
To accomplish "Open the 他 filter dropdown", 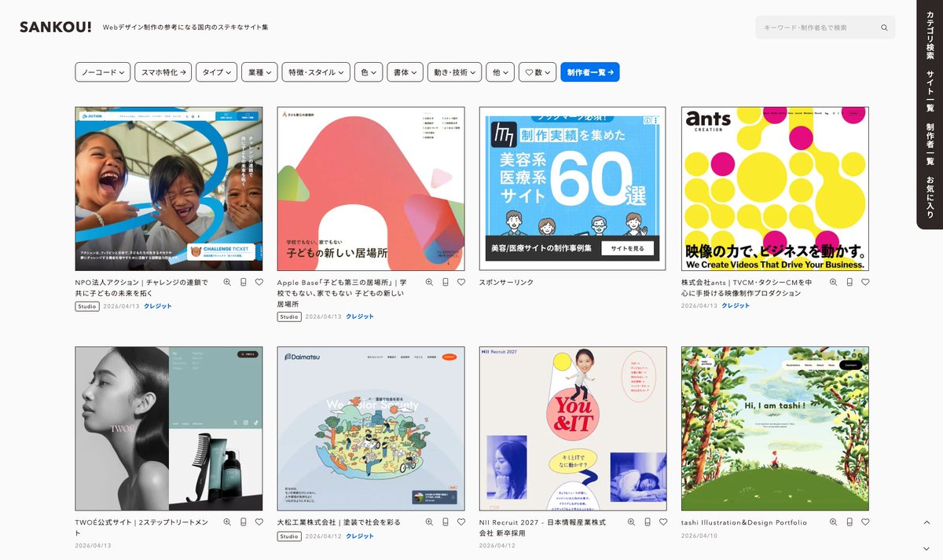I will (x=500, y=72).
